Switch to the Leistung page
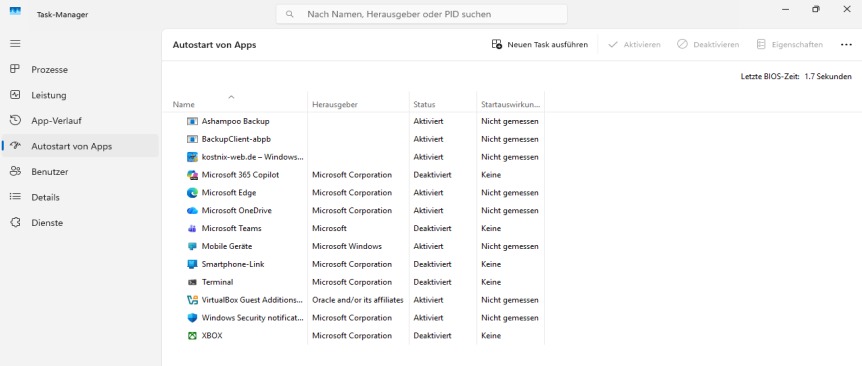Viewport: 862px width, 366px height. [80, 95]
